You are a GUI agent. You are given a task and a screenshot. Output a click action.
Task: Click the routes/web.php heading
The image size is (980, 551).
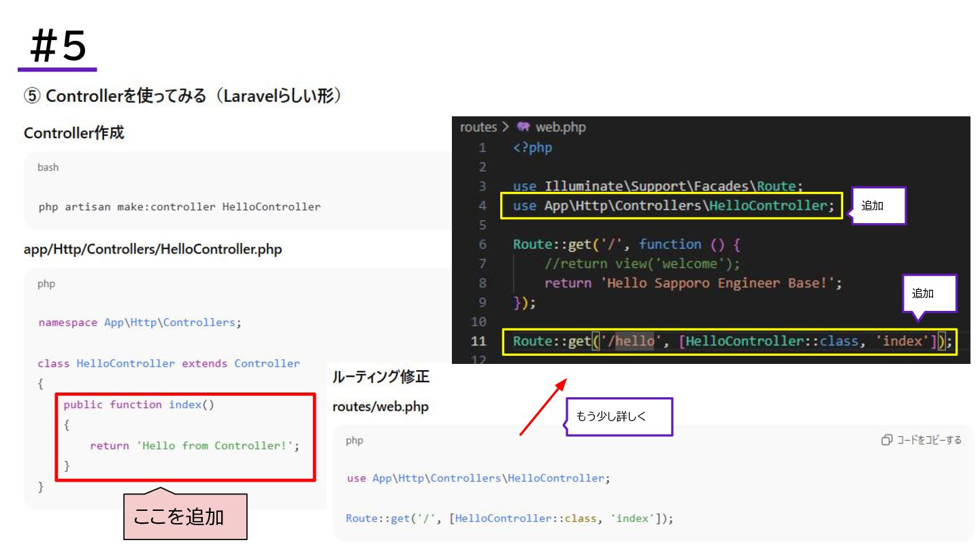pos(380,407)
